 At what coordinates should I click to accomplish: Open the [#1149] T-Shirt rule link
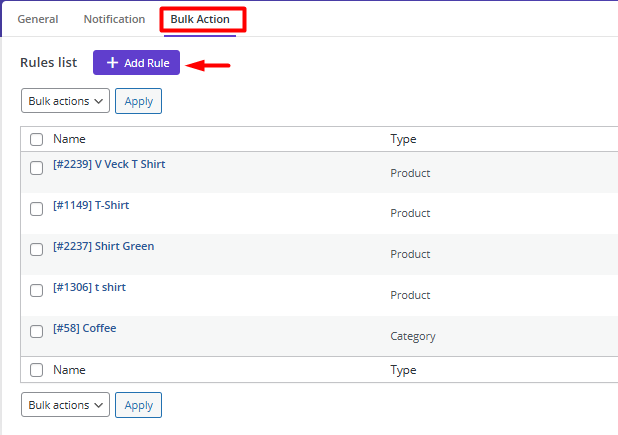(x=91, y=206)
